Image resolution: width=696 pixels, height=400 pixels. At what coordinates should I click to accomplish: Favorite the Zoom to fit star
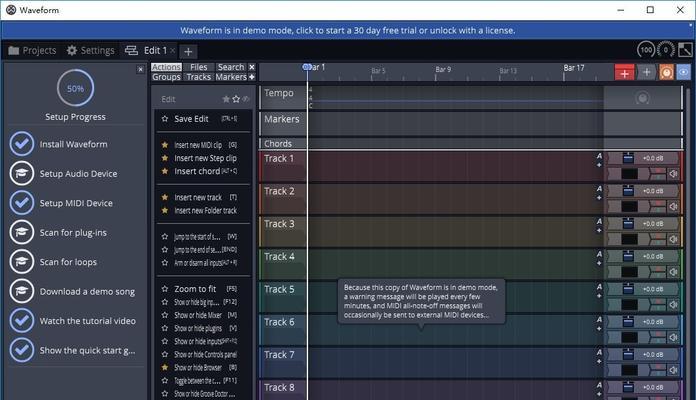[x=165, y=289]
